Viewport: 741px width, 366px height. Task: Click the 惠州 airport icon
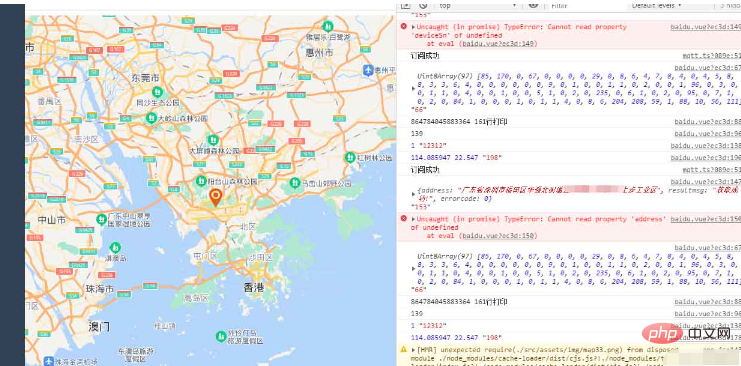368,70
